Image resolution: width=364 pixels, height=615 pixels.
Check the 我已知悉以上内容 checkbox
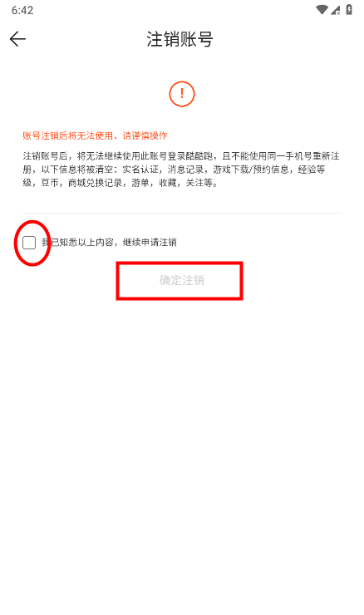click(29, 243)
